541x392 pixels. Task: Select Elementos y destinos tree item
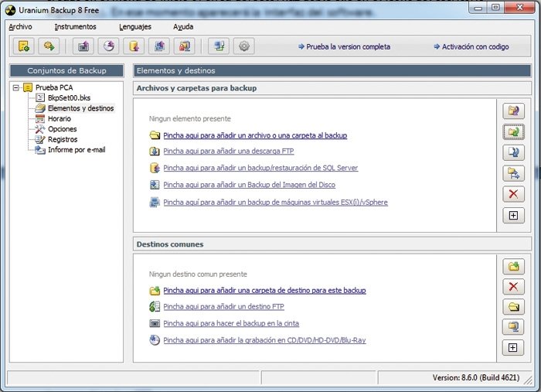[x=80, y=108]
